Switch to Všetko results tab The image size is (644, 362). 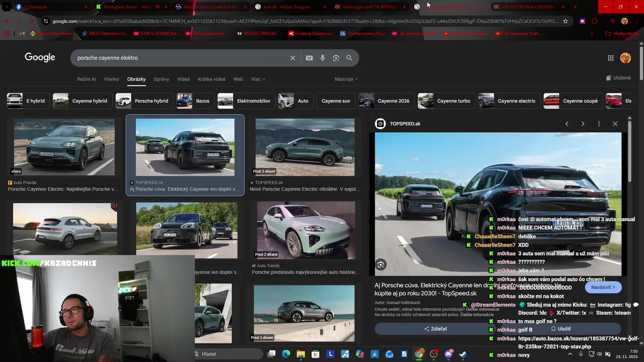[x=112, y=79]
